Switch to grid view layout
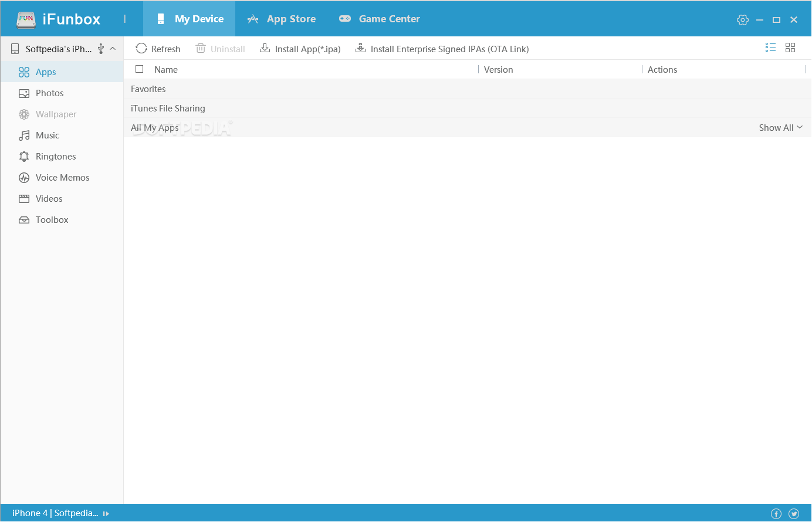This screenshot has width=812, height=522. 790,48
